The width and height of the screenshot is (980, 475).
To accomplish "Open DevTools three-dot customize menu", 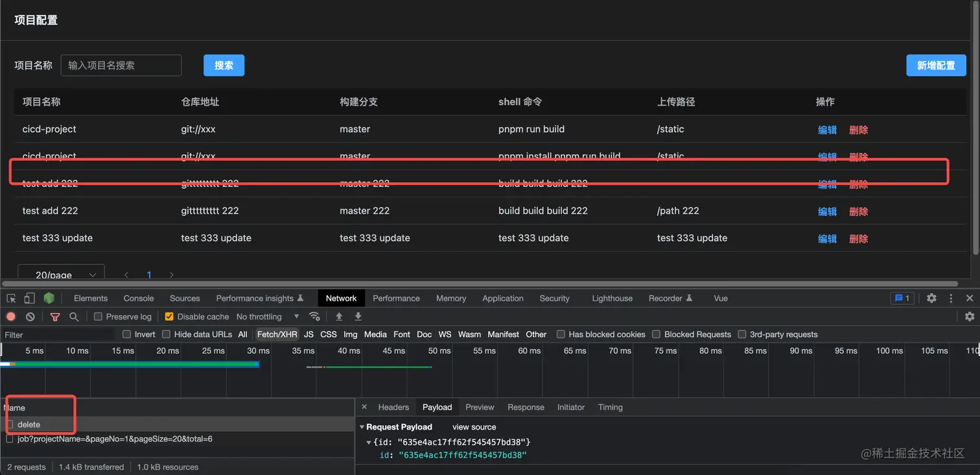I will point(951,298).
